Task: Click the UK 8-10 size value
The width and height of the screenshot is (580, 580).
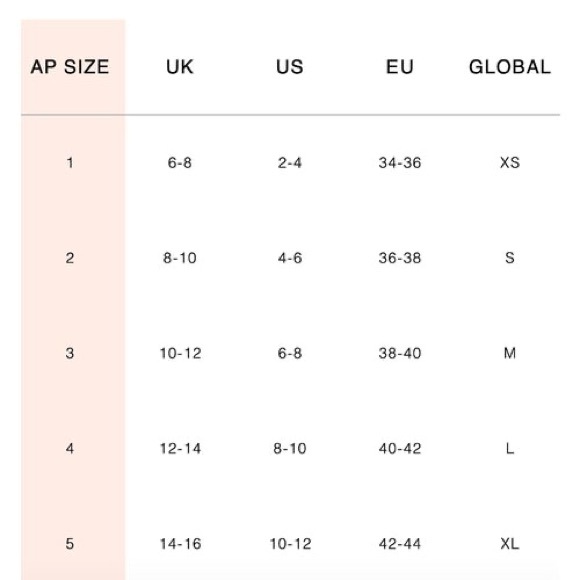Action: click(x=180, y=258)
